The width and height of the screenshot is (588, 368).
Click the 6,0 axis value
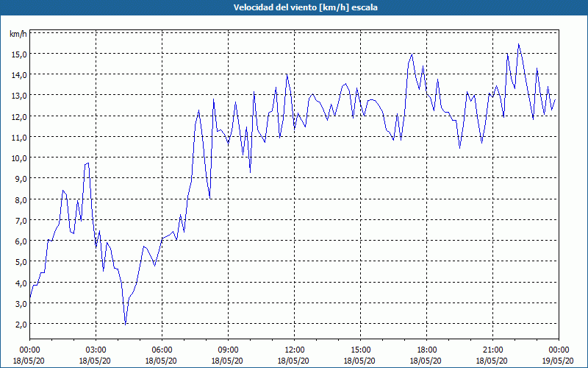click(21, 241)
